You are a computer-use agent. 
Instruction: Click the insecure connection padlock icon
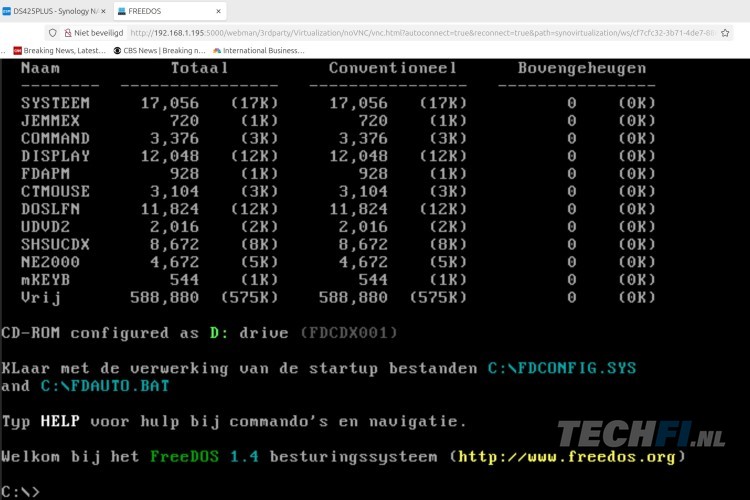[x=68, y=33]
